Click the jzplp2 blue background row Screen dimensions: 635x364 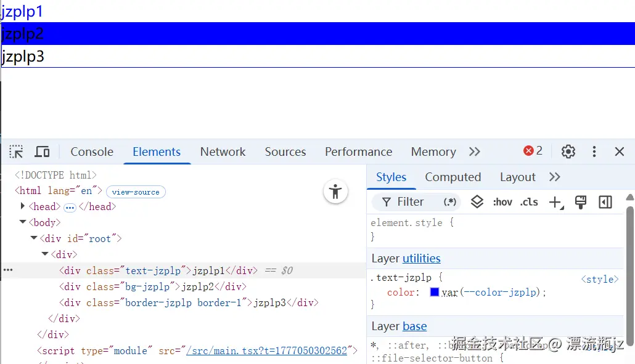(x=317, y=34)
